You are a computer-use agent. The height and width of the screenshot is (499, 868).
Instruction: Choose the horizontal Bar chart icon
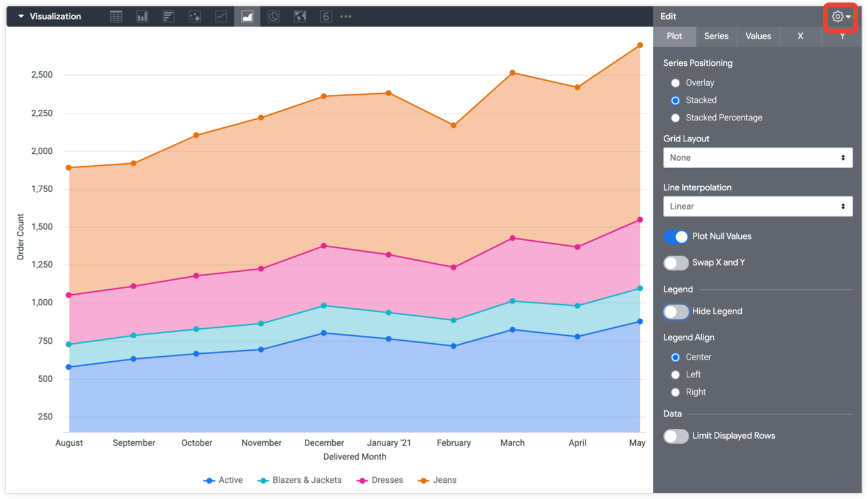168,17
